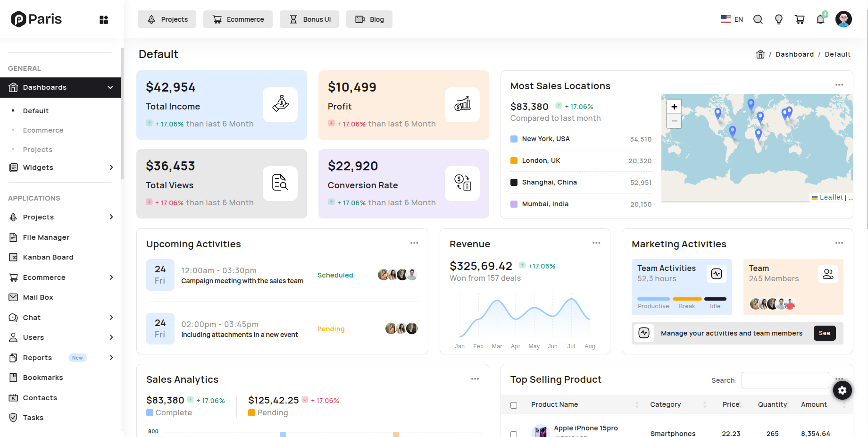868x437 pixels.
Task: Open notifications via the bell icon
Action: 820,19
